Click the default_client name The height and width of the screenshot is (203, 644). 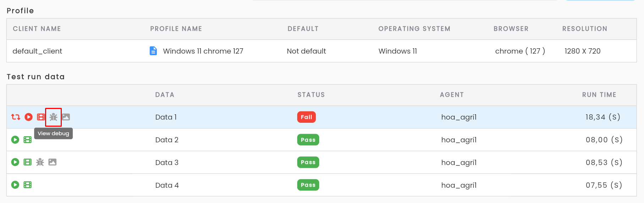pos(37,51)
